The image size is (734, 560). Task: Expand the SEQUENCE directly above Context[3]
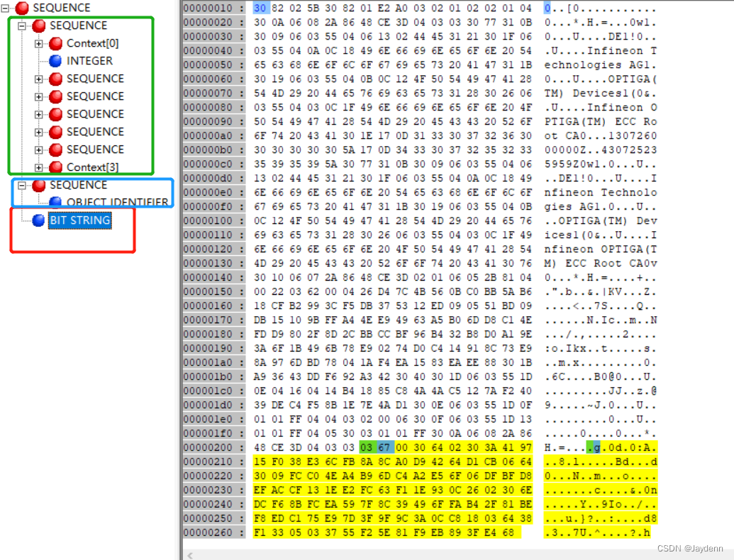point(39,150)
